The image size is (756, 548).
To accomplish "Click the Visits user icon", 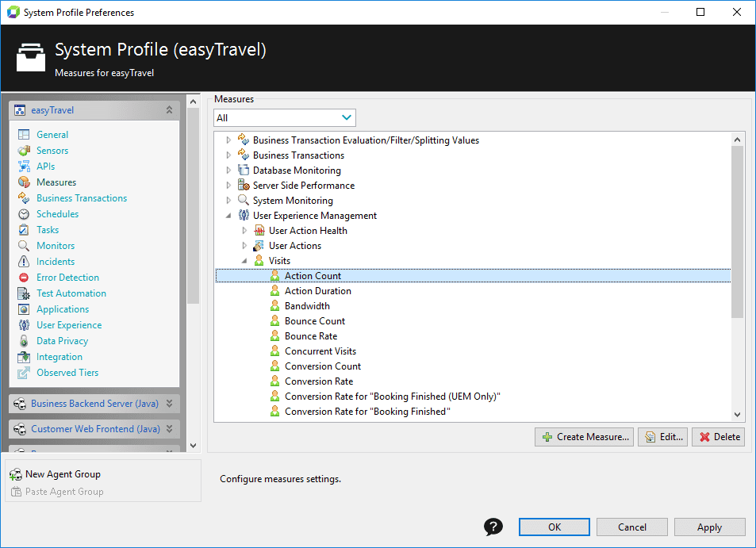I will click(x=259, y=260).
